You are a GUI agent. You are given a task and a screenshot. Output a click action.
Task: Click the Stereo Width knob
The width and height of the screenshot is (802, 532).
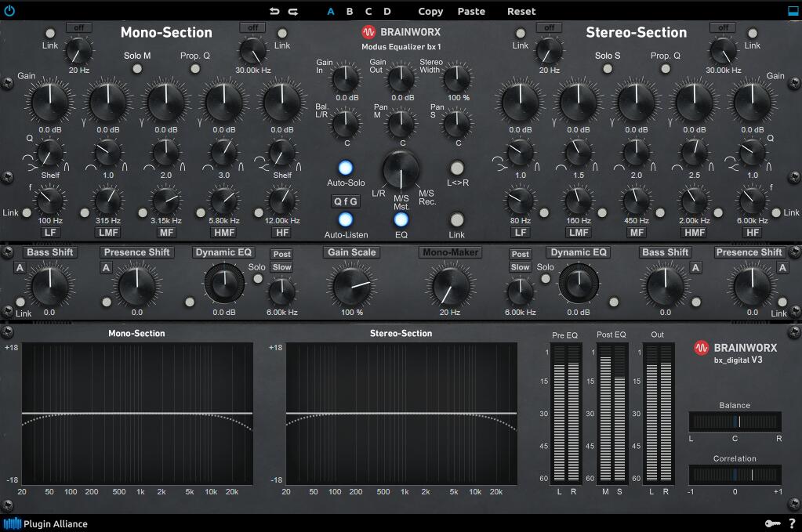[x=456, y=78]
